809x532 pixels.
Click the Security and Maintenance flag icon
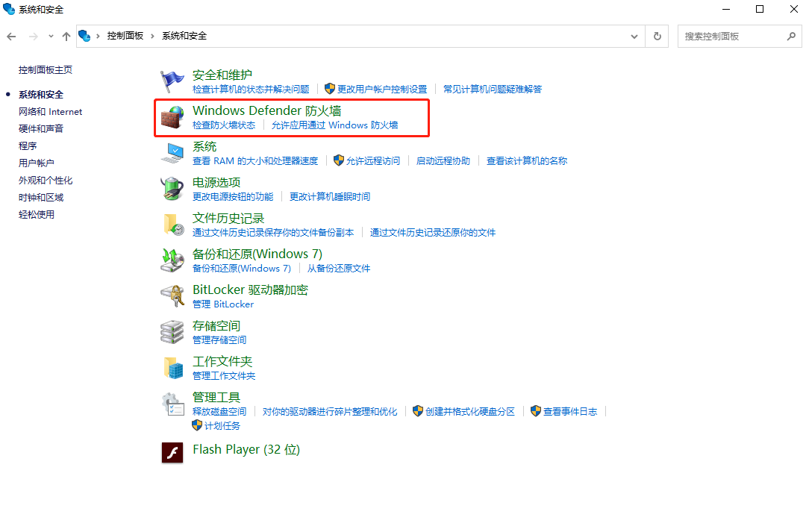[172, 81]
